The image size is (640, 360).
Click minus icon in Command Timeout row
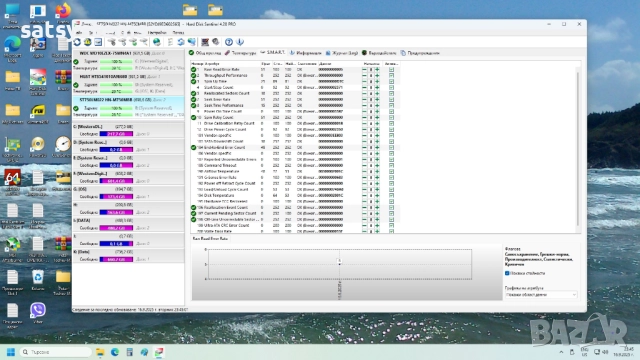point(364,166)
